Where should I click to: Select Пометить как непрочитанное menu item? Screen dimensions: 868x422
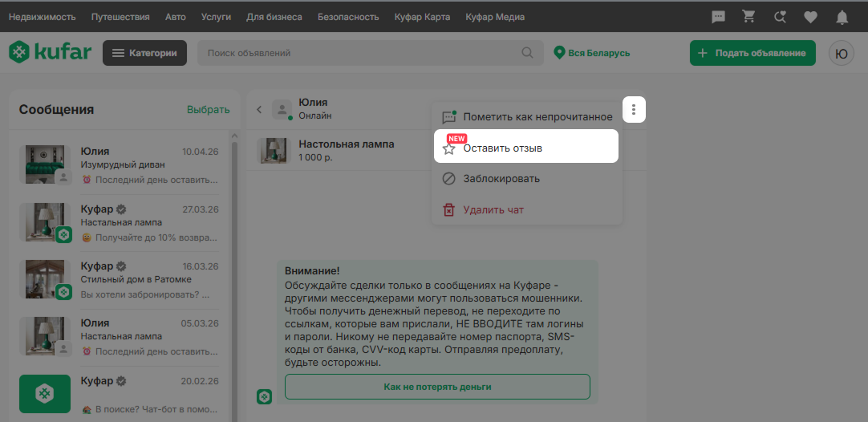pos(527,117)
